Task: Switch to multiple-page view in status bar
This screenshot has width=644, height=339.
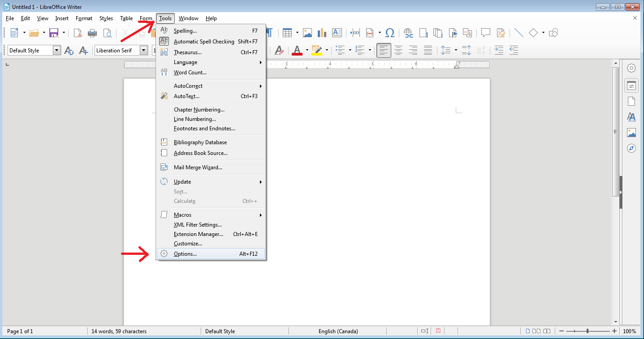Action: pos(537,331)
